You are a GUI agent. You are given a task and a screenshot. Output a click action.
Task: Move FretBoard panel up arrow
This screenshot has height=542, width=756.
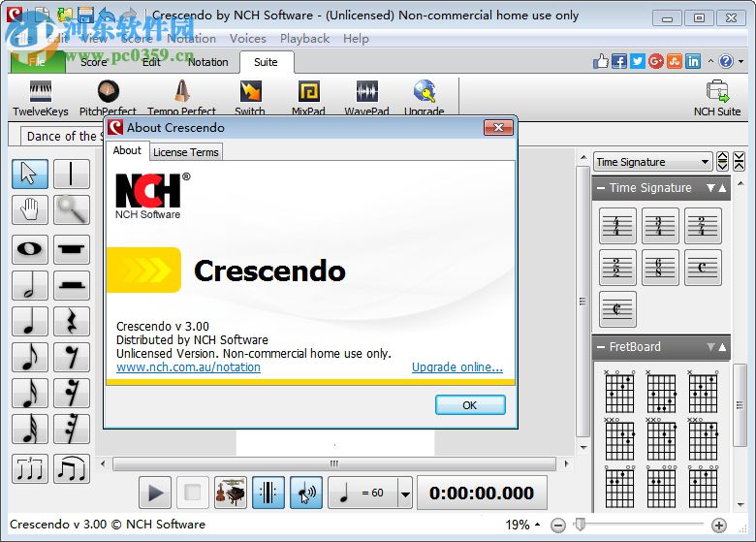point(722,347)
